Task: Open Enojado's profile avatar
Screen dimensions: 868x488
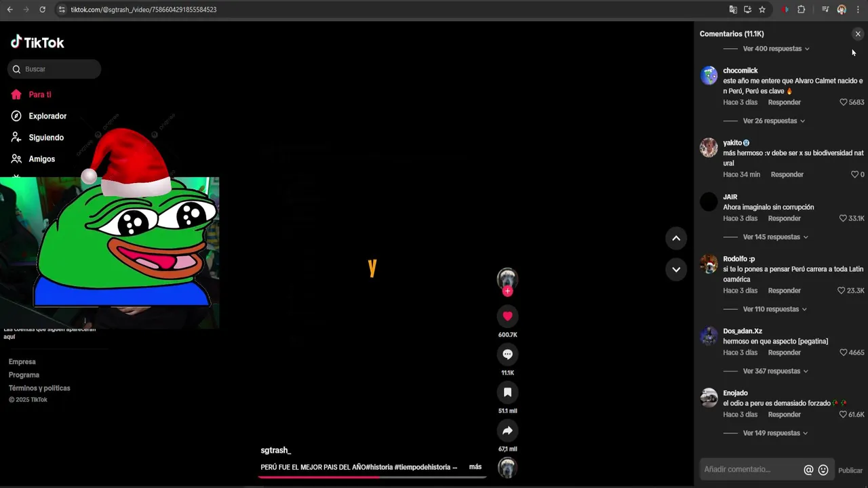Action: pos(709,398)
